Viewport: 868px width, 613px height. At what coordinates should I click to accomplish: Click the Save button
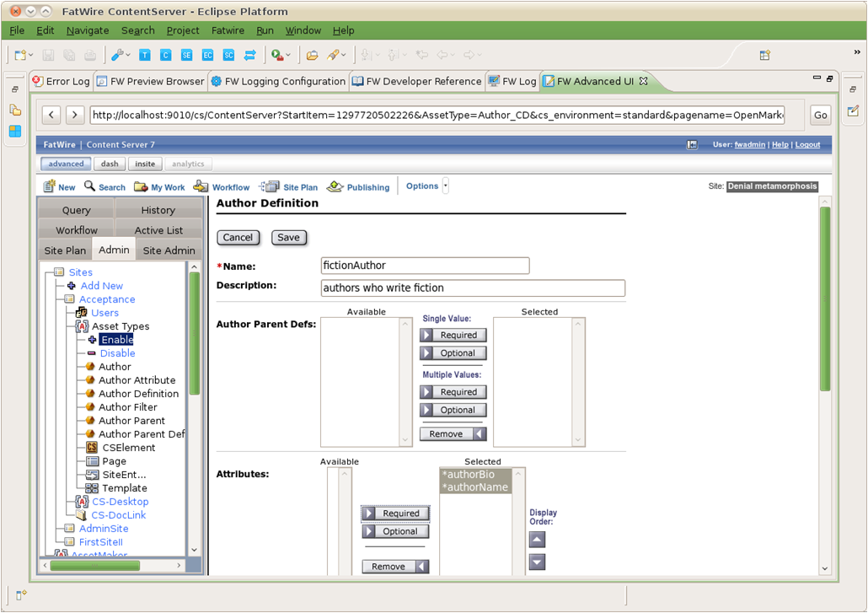coord(289,238)
